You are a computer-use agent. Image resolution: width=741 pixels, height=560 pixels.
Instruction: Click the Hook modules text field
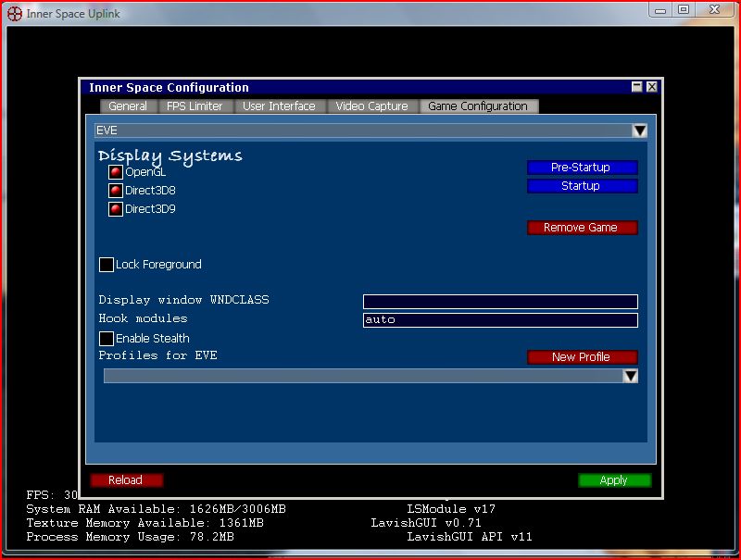(x=500, y=319)
